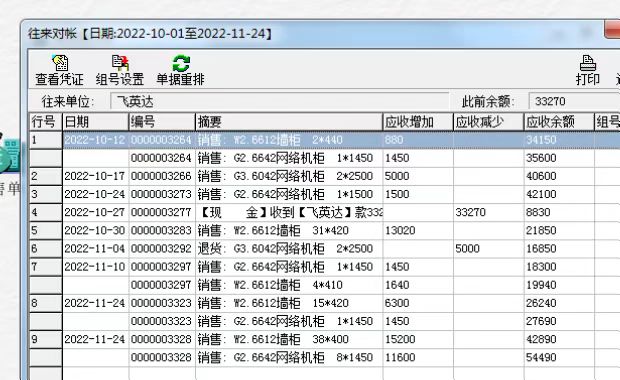This screenshot has width=620, height=380.
Task: Click document number 0000003277
Action: [161, 212]
